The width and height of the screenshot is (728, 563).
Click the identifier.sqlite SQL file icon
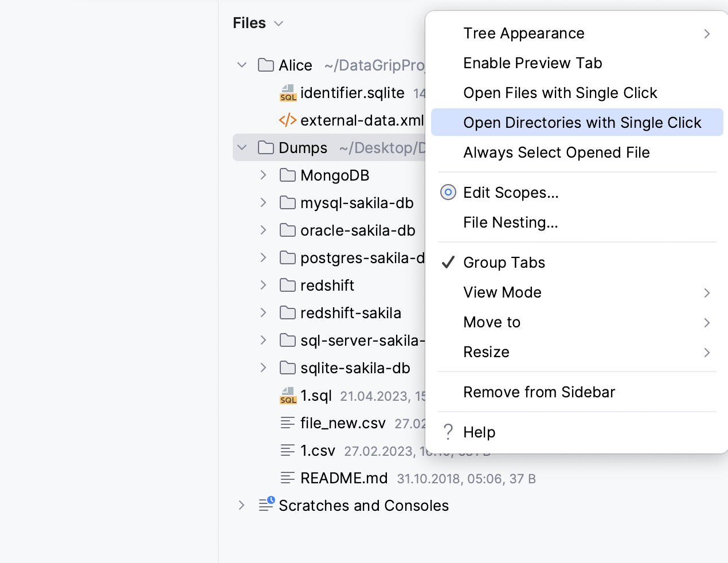tap(288, 93)
